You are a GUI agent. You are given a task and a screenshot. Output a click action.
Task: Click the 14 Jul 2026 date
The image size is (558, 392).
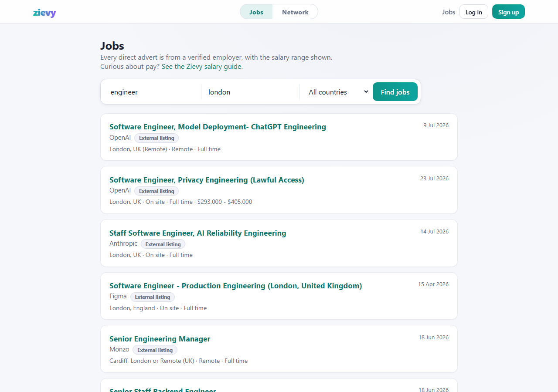[434, 232]
